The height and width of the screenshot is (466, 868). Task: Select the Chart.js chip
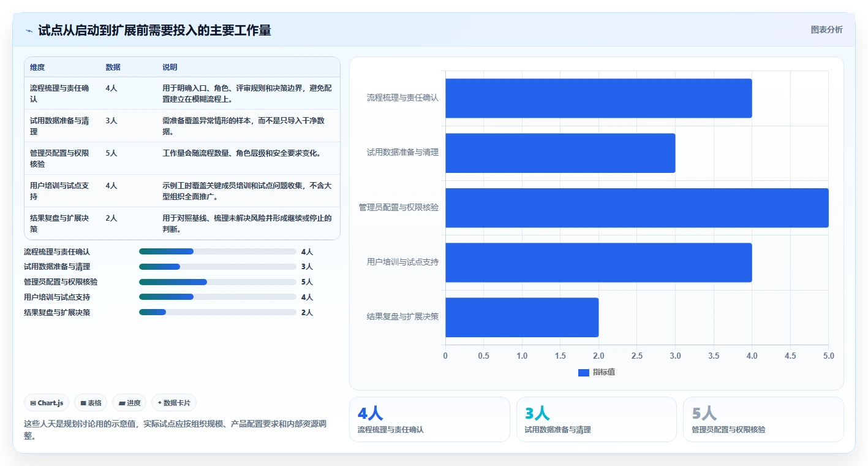pos(47,403)
